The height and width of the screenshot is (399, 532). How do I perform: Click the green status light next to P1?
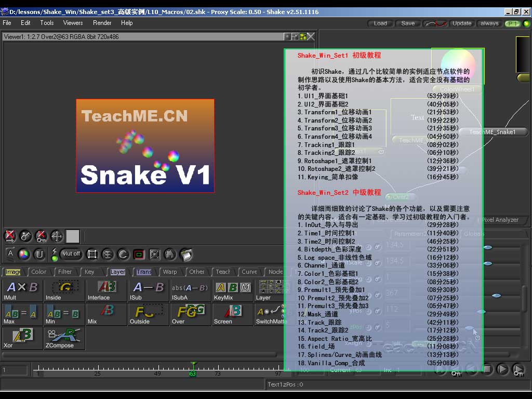click(x=526, y=23)
